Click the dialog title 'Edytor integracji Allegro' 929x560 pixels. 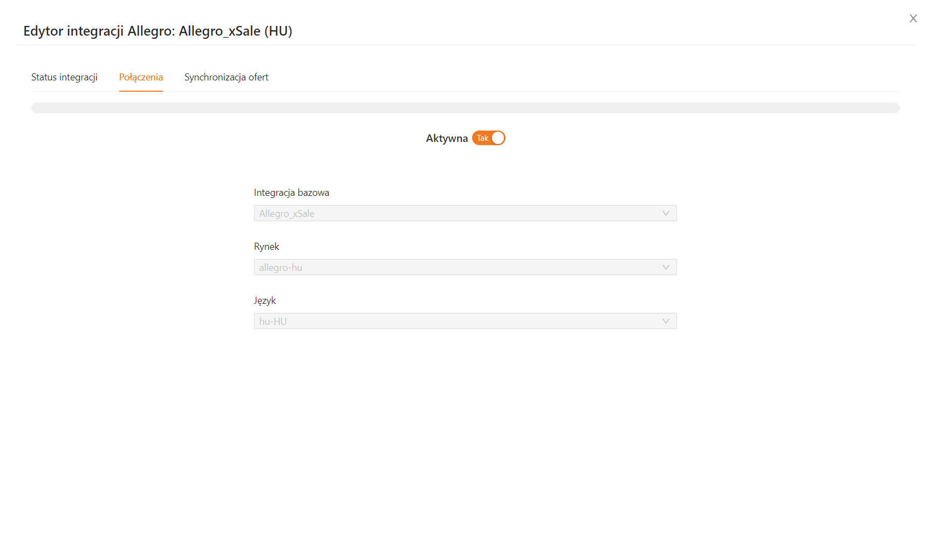158,31
